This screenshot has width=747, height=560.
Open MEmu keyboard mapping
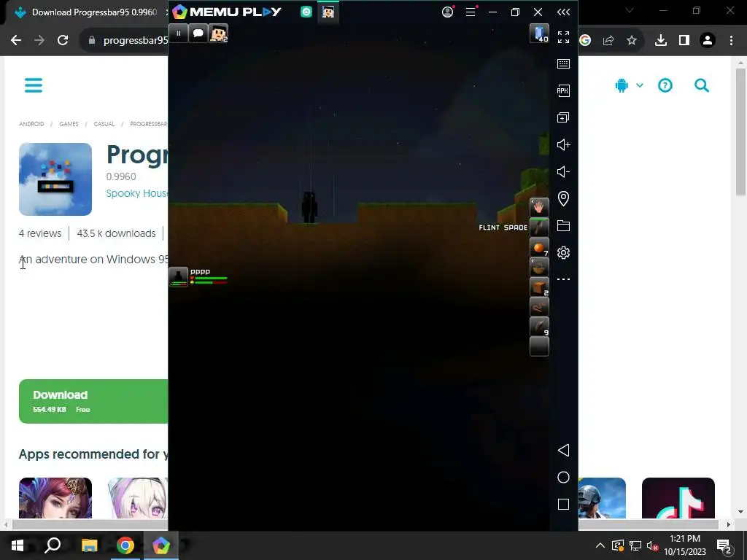[564, 64]
